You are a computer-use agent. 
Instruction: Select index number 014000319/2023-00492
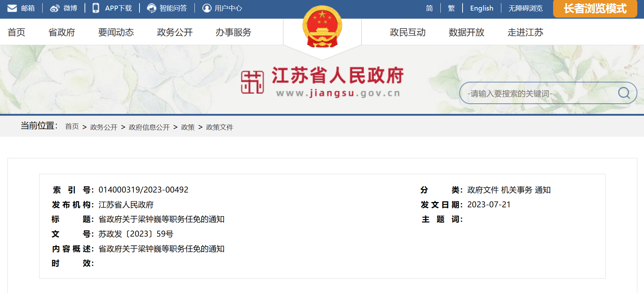click(x=143, y=190)
